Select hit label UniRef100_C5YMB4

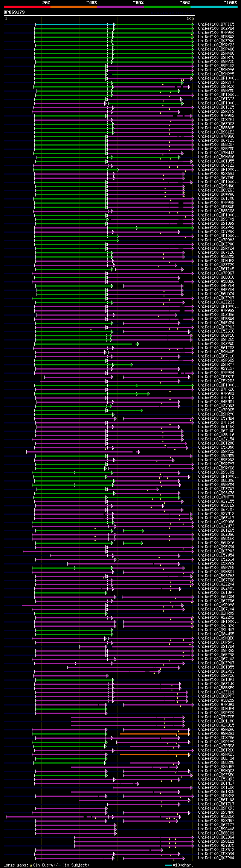216,418
